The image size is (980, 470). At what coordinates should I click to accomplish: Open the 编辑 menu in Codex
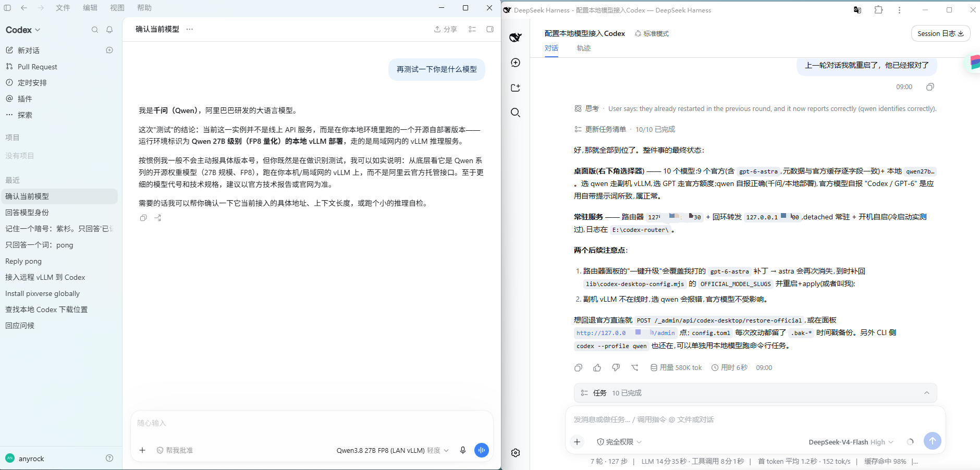point(90,8)
